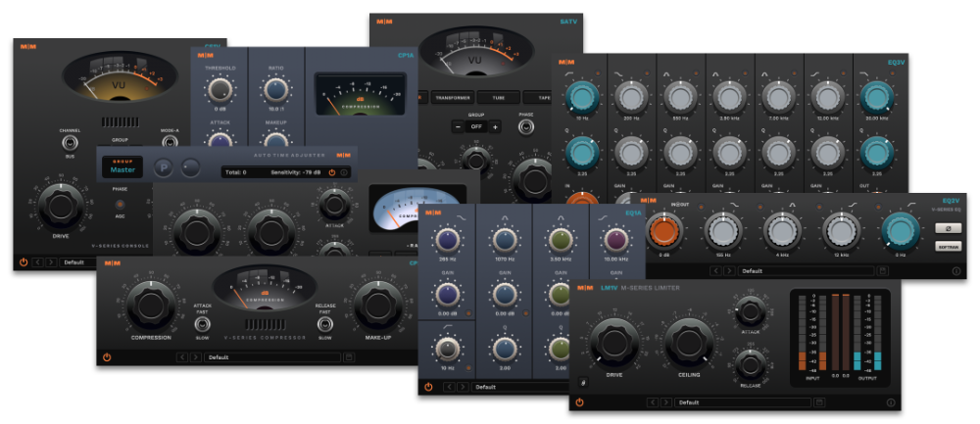Click the SOFTRAN button in EQ2V

click(x=948, y=247)
